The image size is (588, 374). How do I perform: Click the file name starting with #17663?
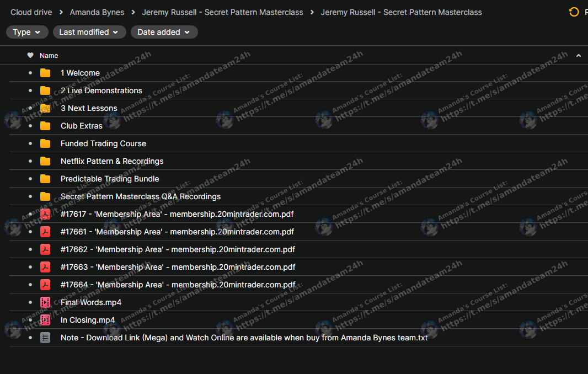click(x=178, y=267)
